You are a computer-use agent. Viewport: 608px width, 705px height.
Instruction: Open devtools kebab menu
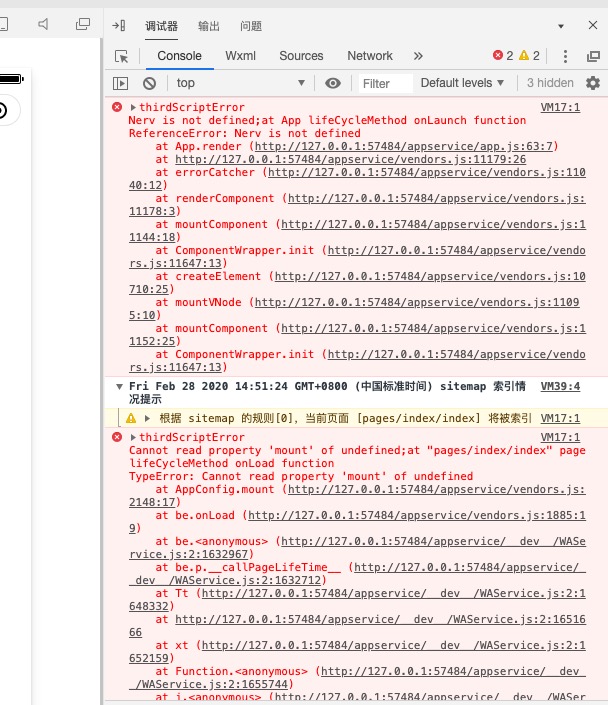[x=565, y=56]
